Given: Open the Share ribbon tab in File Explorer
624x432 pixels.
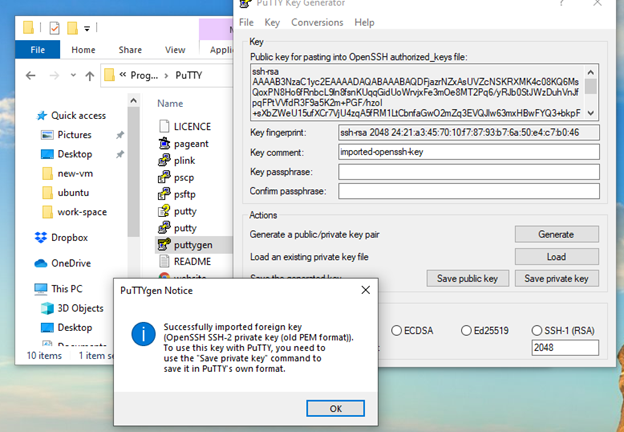Looking at the screenshot, I should pyautogui.click(x=130, y=50).
